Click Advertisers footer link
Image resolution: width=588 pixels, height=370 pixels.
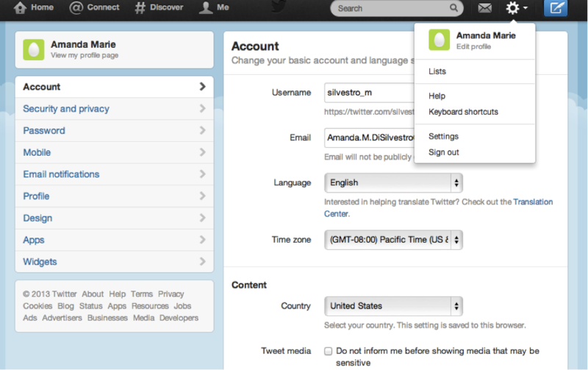pyautogui.click(x=62, y=318)
